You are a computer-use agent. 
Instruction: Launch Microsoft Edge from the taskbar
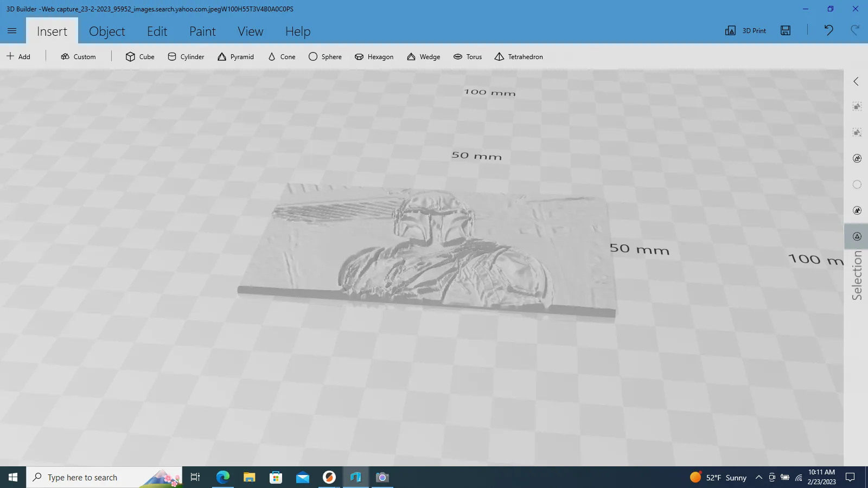click(222, 477)
